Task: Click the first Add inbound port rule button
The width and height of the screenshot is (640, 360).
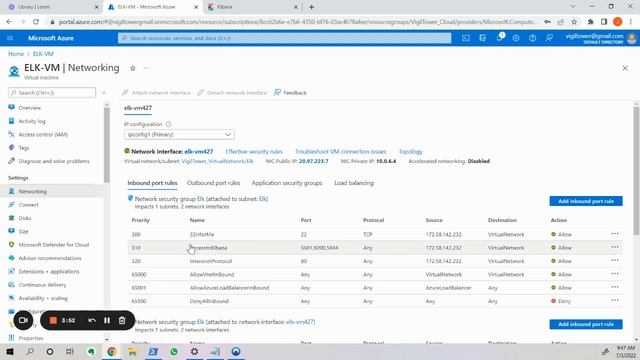Action: coord(586,201)
